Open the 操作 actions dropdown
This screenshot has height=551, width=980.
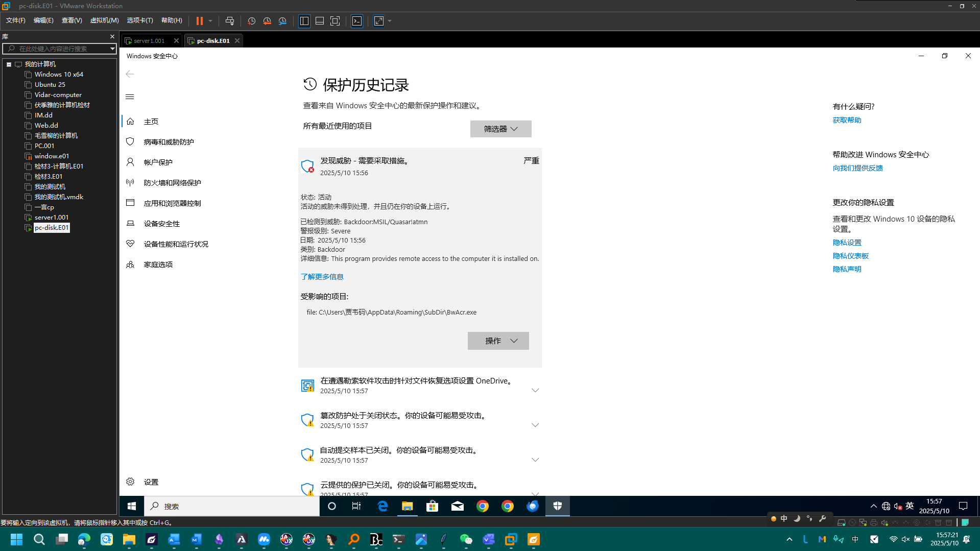click(x=498, y=341)
